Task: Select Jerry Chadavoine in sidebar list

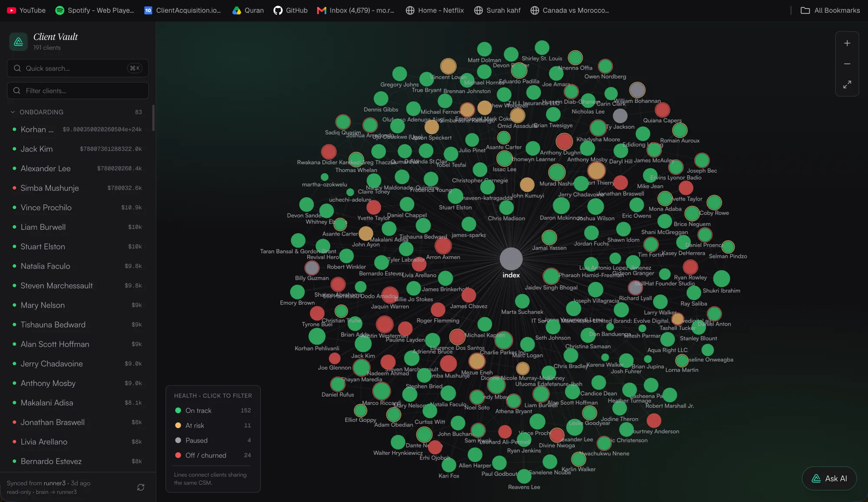Action: pos(78,364)
